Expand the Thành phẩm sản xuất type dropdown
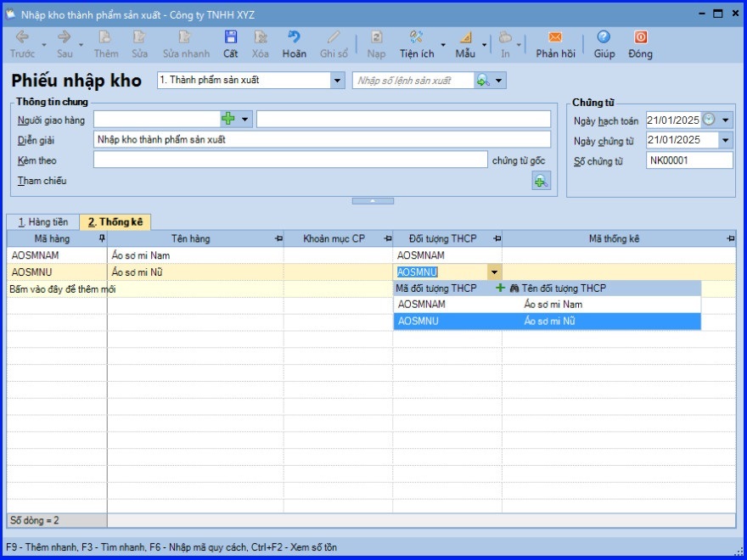The height and width of the screenshot is (560, 747). 337,81
